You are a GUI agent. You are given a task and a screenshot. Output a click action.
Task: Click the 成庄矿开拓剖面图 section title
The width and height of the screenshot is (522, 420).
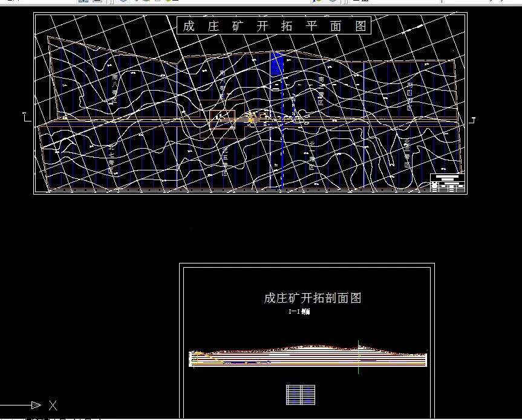click(x=313, y=298)
